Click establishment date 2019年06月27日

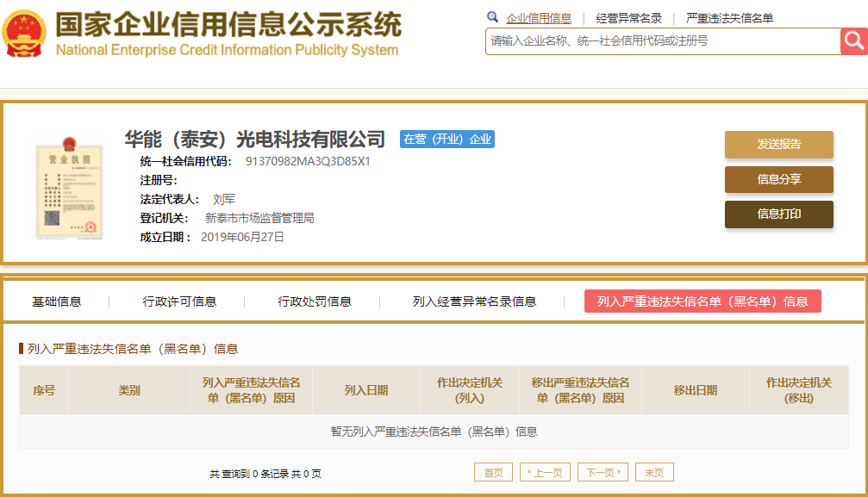(x=242, y=237)
